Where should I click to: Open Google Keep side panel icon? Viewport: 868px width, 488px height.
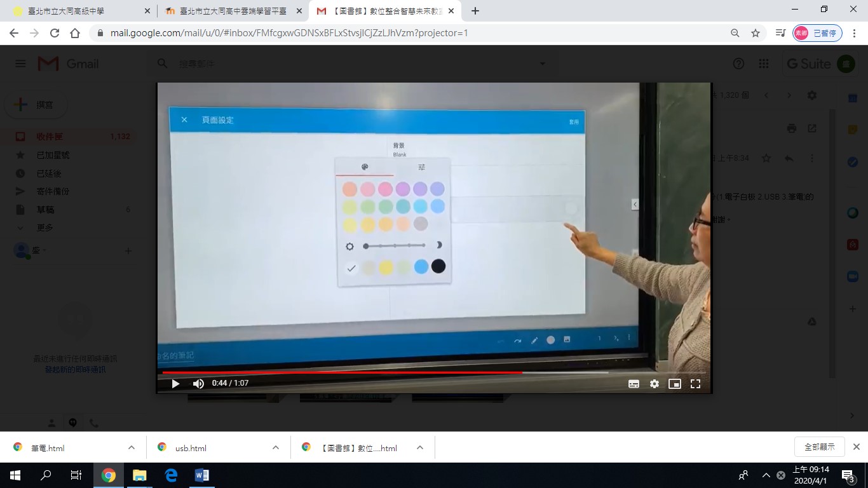[853, 129]
